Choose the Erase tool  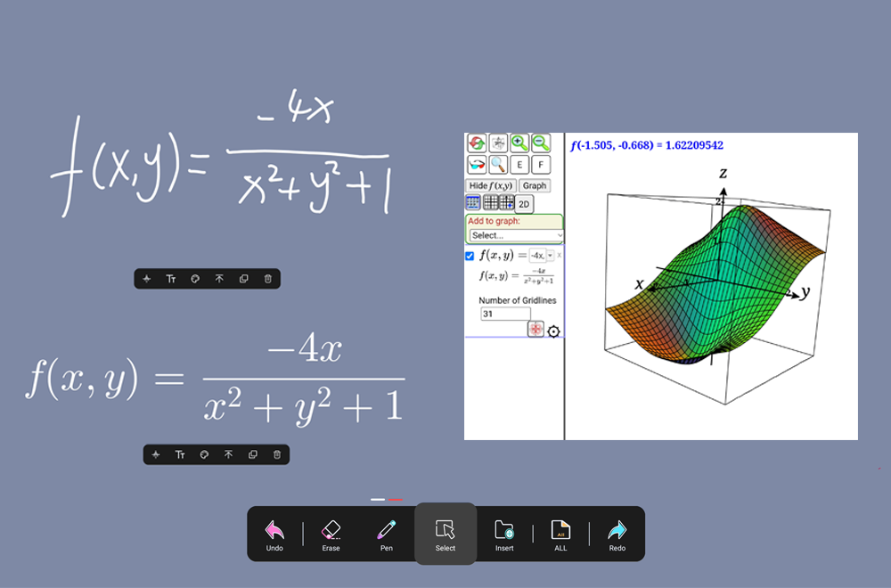[x=331, y=534]
